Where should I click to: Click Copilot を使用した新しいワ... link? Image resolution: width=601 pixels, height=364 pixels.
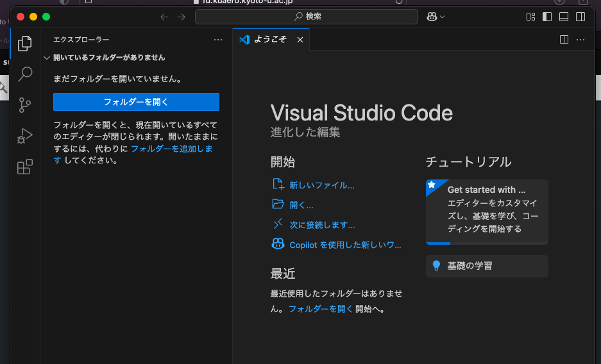(x=345, y=245)
